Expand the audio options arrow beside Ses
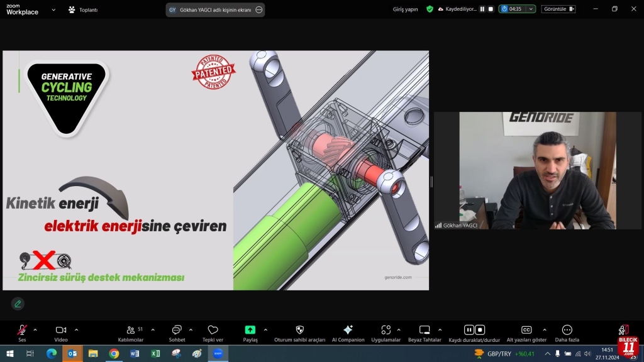The image size is (644, 362). (35, 329)
